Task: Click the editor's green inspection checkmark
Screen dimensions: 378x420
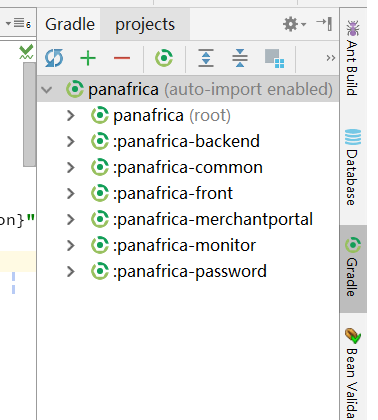Action: (26, 52)
